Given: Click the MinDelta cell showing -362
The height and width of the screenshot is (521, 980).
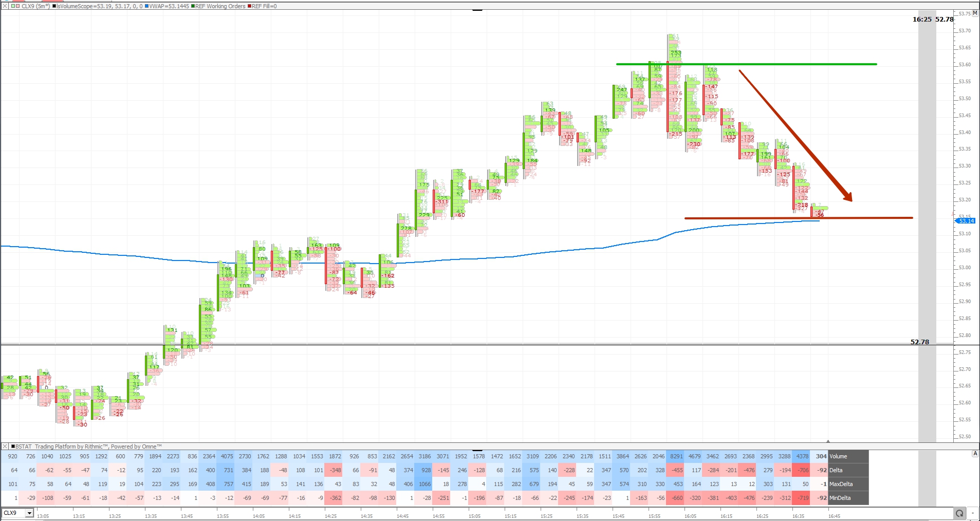Looking at the screenshot, I should click(x=334, y=498).
